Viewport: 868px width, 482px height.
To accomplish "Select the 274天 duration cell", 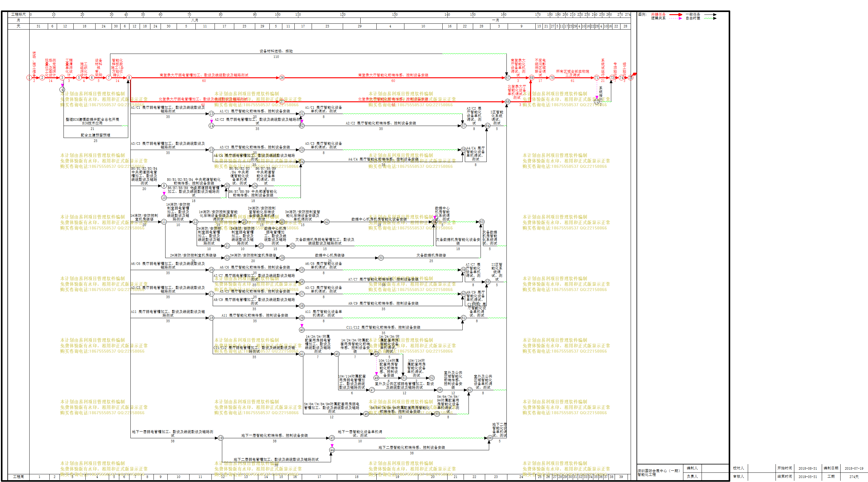I will pyautogui.click(x=854, y=477).
